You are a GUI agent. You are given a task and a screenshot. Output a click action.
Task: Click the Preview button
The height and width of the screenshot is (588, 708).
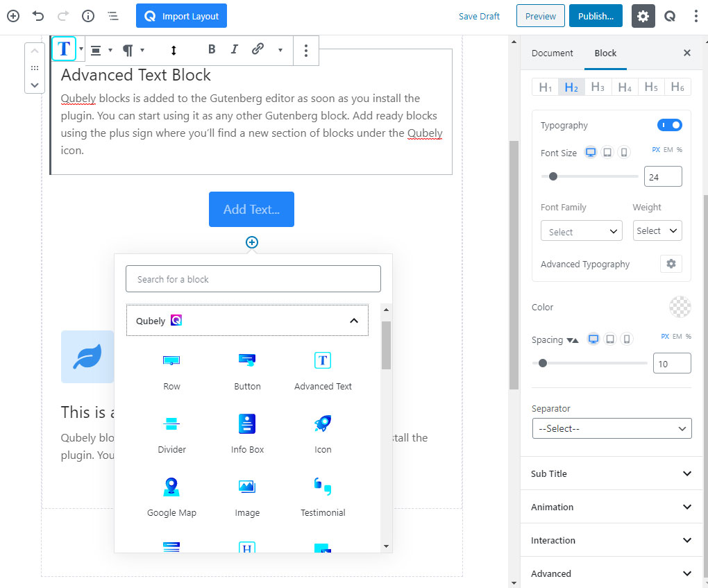[x=540, y=16]
